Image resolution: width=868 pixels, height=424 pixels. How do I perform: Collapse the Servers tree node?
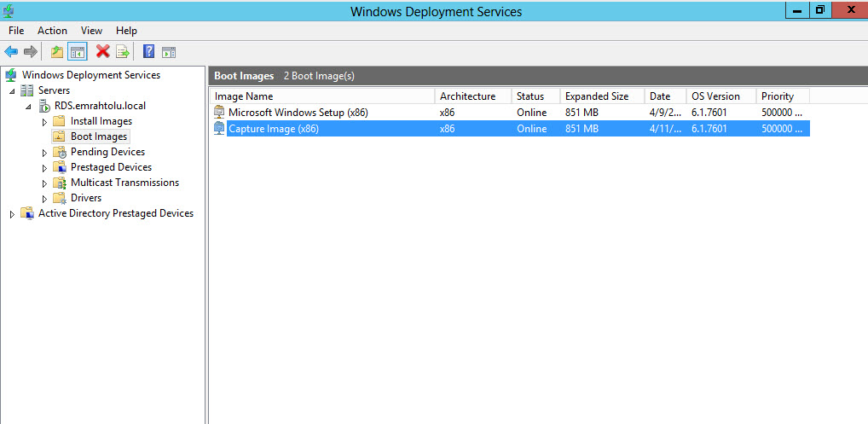pos(12,90)
